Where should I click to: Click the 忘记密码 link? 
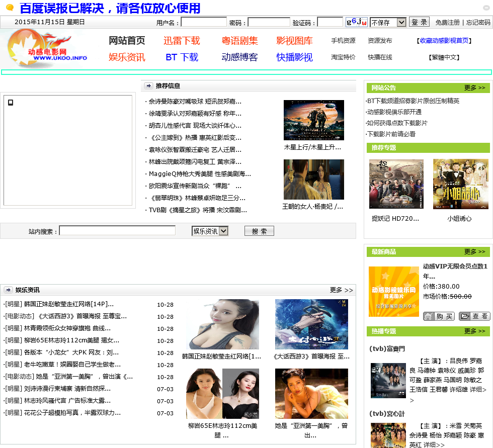click(x=478, y=22)
